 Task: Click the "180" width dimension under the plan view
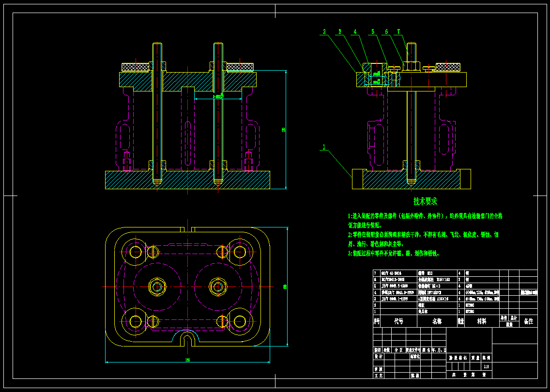[188, 360]
